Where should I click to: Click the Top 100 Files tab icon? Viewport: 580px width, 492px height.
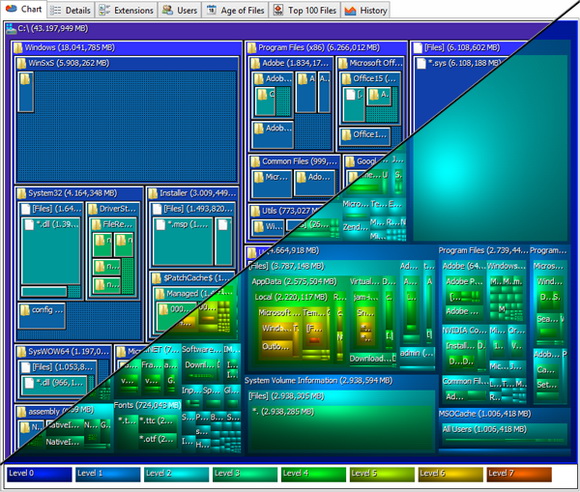[278, 10]
